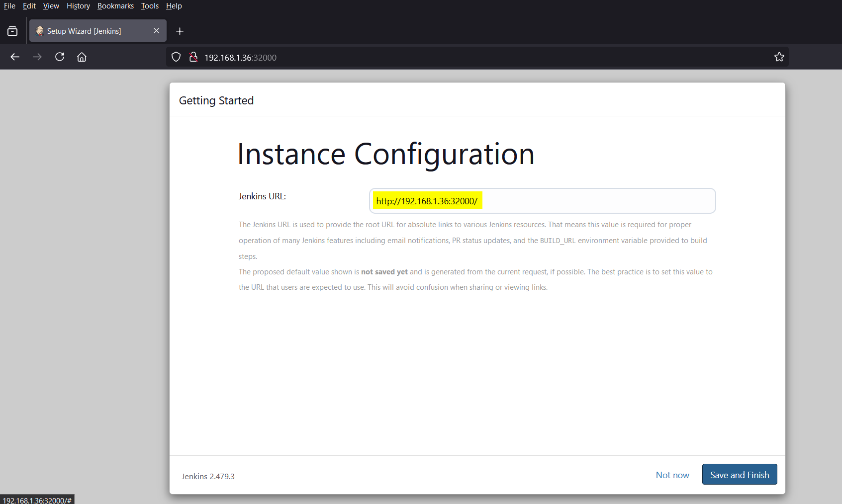Open the tracking protection shield icon

(x=176, y=57)
